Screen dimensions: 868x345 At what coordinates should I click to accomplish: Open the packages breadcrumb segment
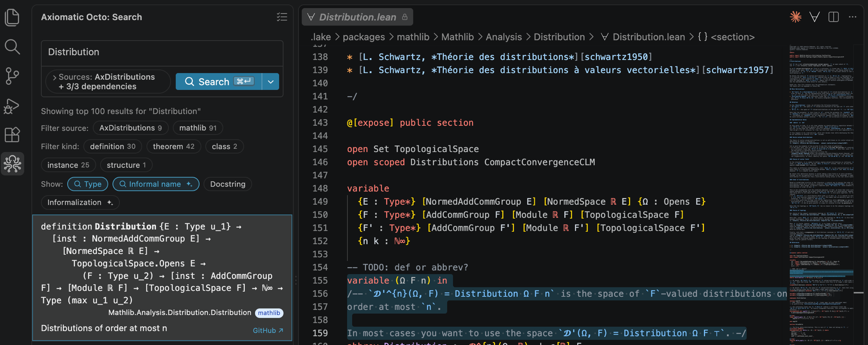point(364,37)
